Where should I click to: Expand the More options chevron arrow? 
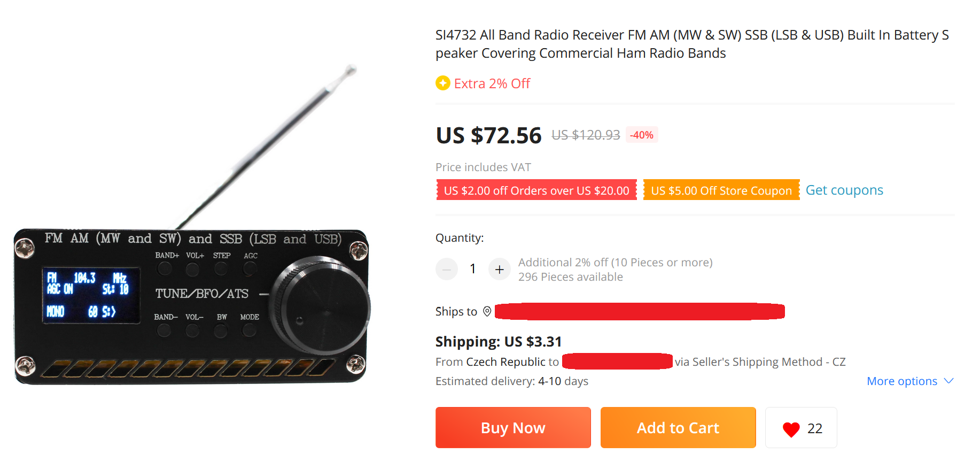pos(948,381)
